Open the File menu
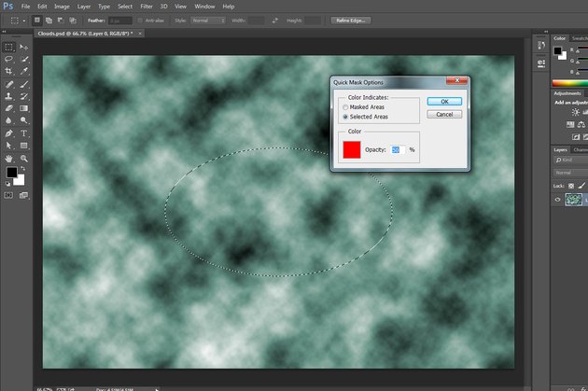588x391 pixels. 25,7
